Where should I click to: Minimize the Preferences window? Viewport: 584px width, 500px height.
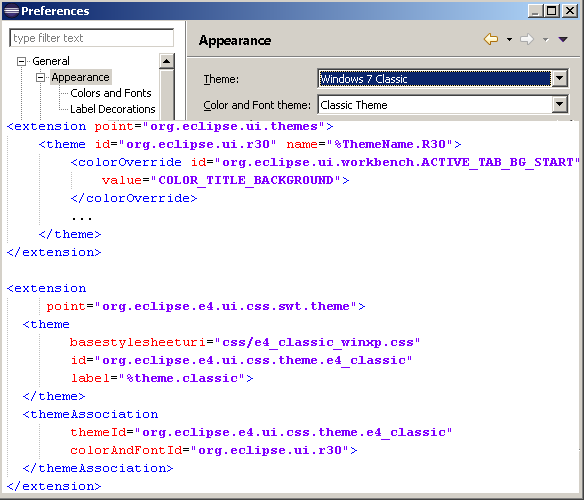536,11
